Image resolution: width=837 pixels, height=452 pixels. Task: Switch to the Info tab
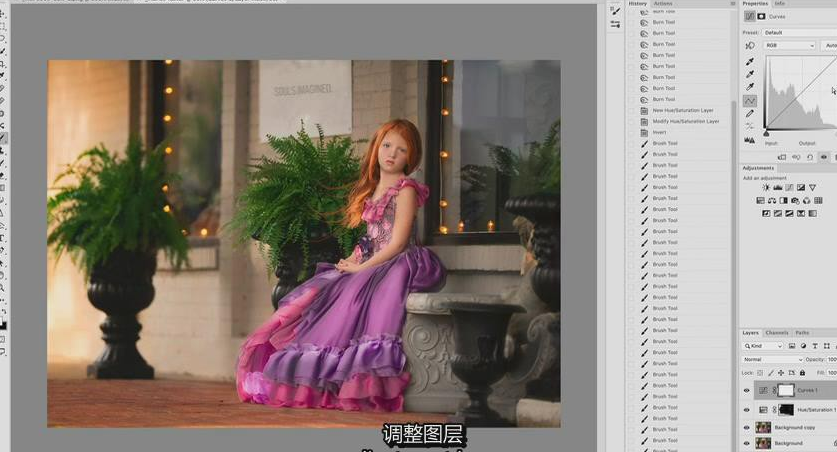[x=780, y=3]
